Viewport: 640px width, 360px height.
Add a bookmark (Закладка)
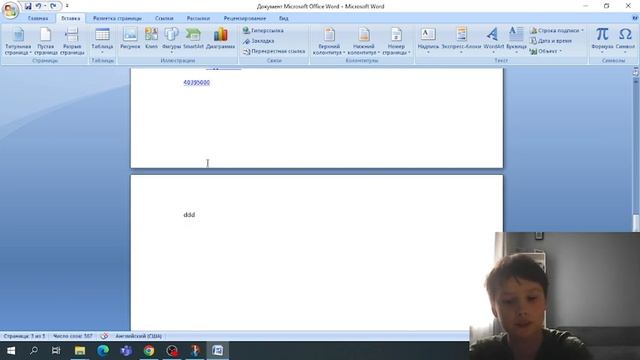[x=258, y=41]
